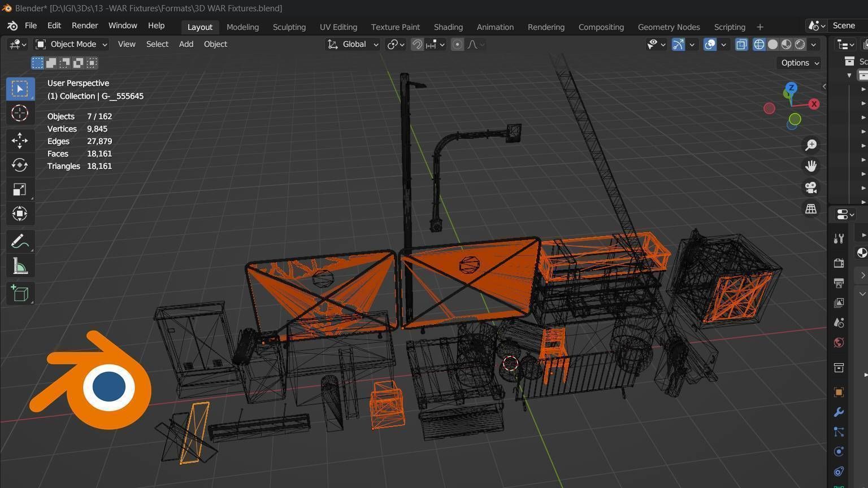
Task: Pick the Scale tool
Action: 20,189
